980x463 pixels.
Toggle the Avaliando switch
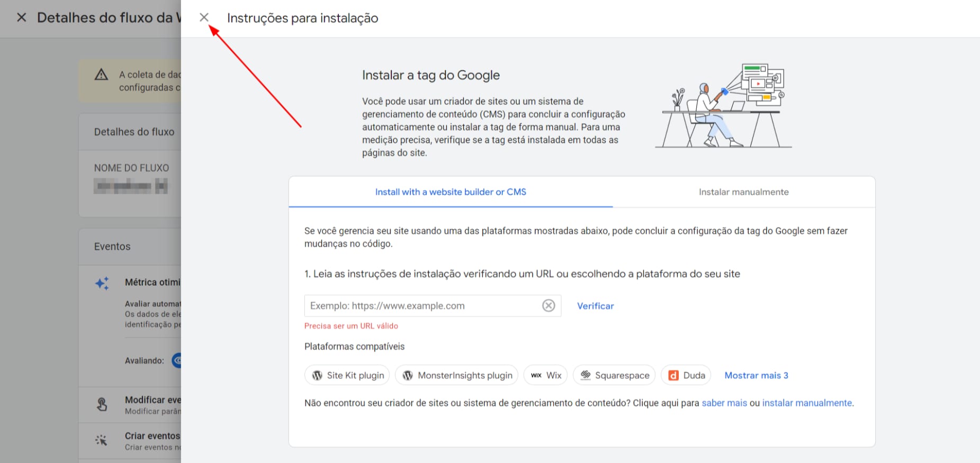[177, 360]
